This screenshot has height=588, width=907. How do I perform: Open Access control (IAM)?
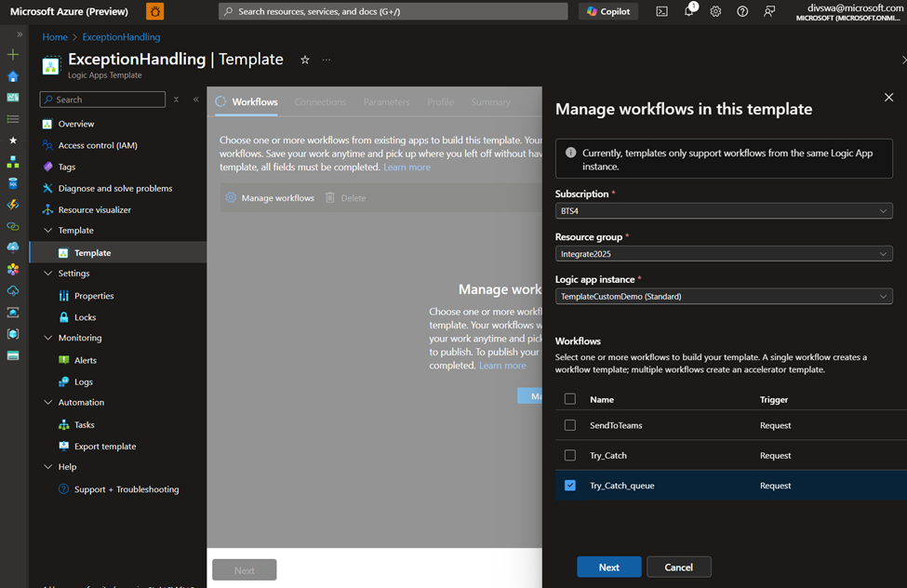(98, 145)
